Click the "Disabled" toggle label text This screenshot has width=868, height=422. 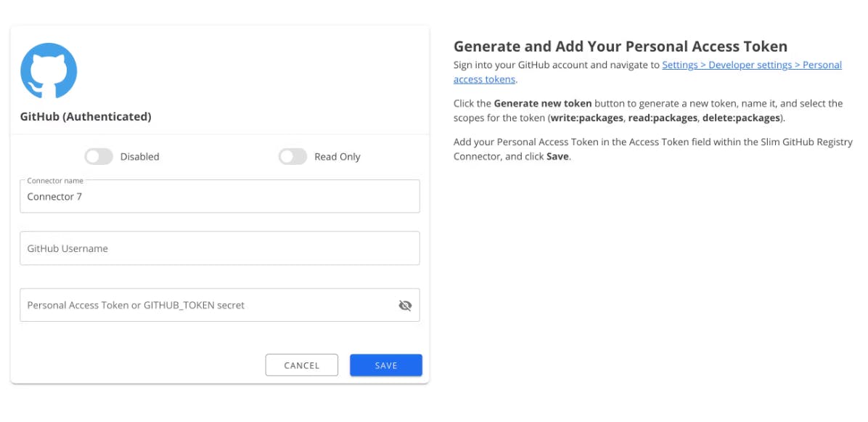coord(139,157)
